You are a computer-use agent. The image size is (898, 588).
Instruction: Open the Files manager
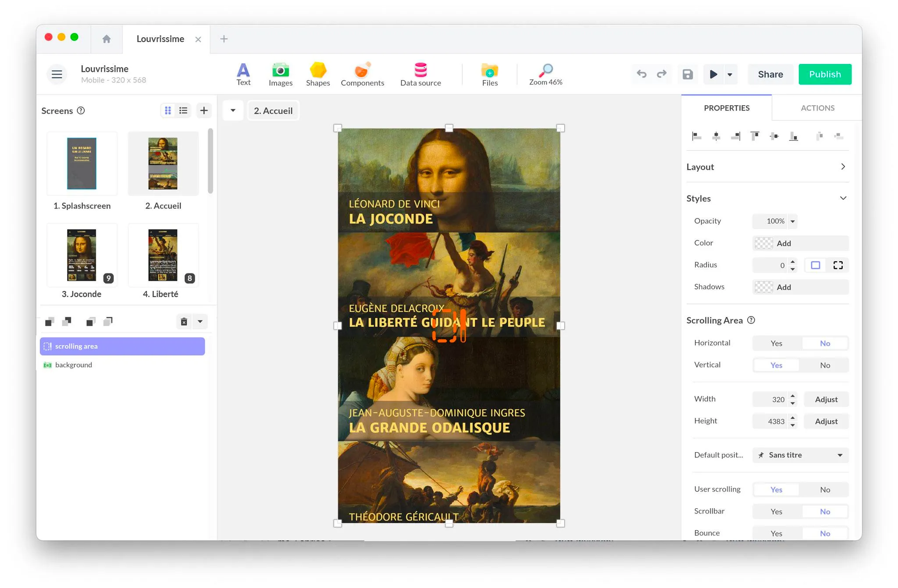click(489, 74)
